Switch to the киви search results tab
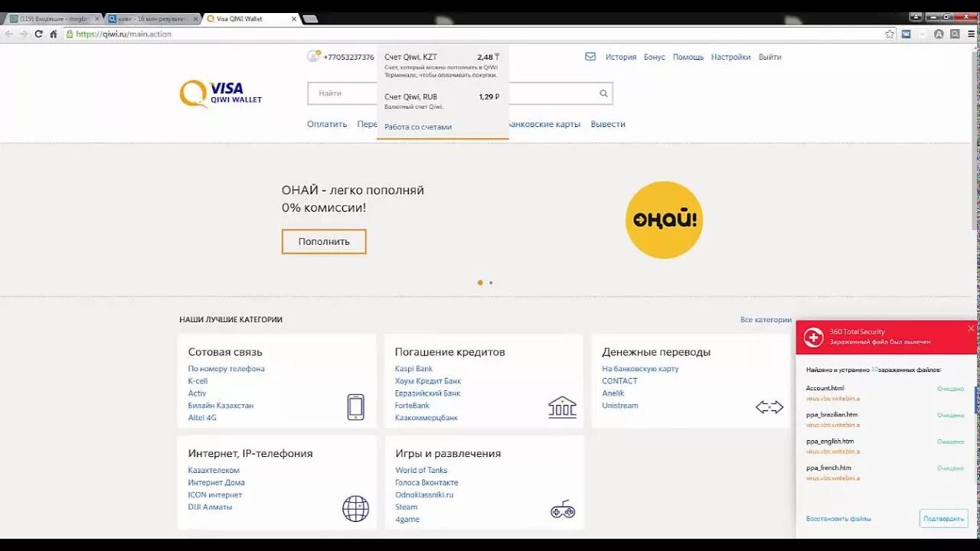The height and width of the screenshot is (551, 980). 152,18
